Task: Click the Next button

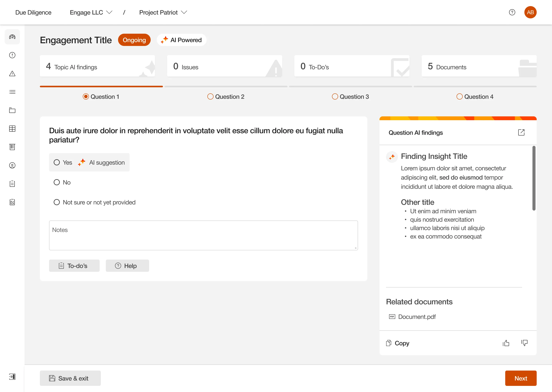Action: click(x=521, y=378)
